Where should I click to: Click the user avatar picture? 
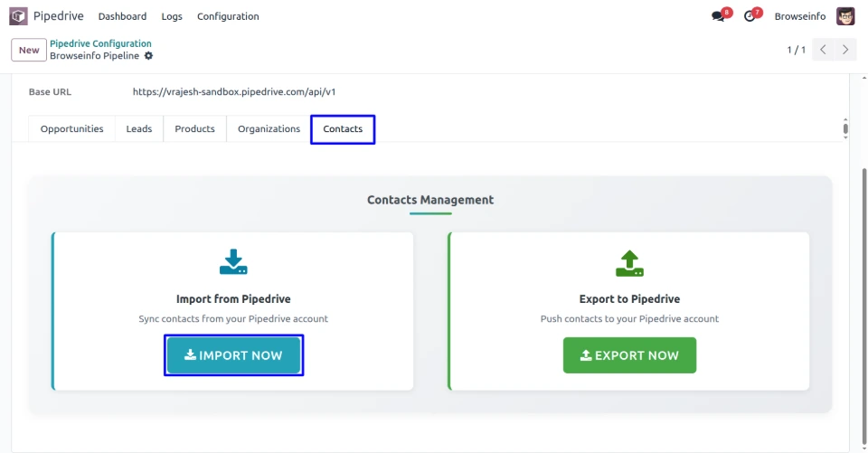[845, 16]
